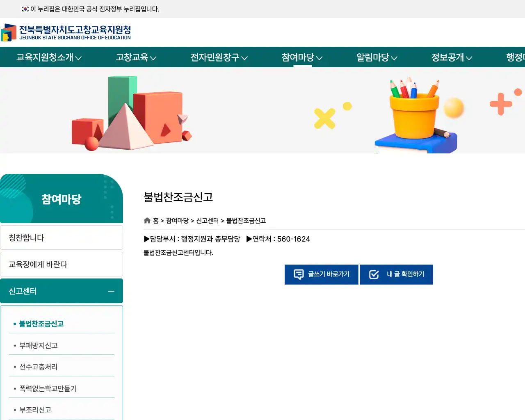The image size is (525, 420).
Task: Click the 글쓰기 바로가기 button
Action: coord(322,274)
